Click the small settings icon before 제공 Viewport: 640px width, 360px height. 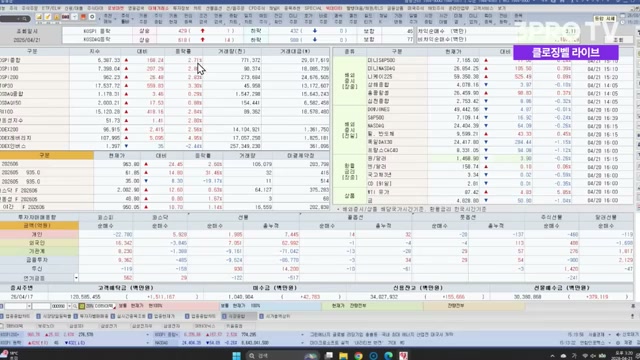pyautogui.click(x=618, y=343)
